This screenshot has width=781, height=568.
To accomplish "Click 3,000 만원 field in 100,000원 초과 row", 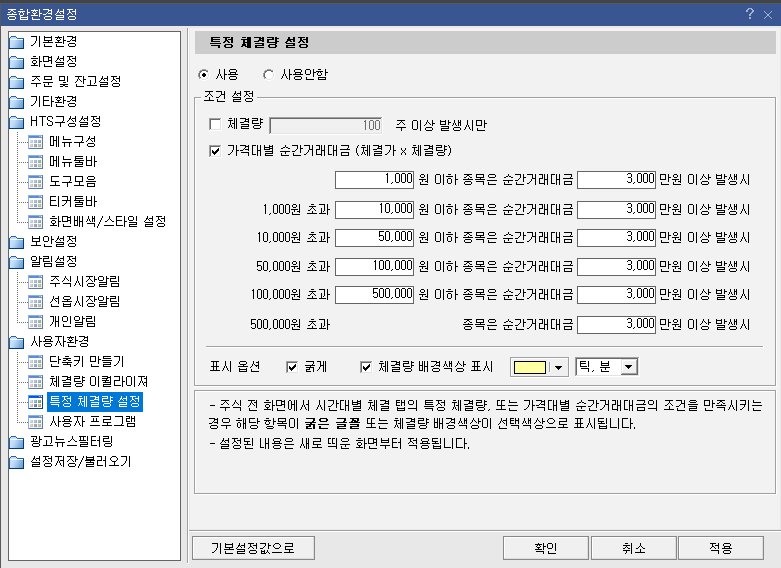I will (617, 294).
